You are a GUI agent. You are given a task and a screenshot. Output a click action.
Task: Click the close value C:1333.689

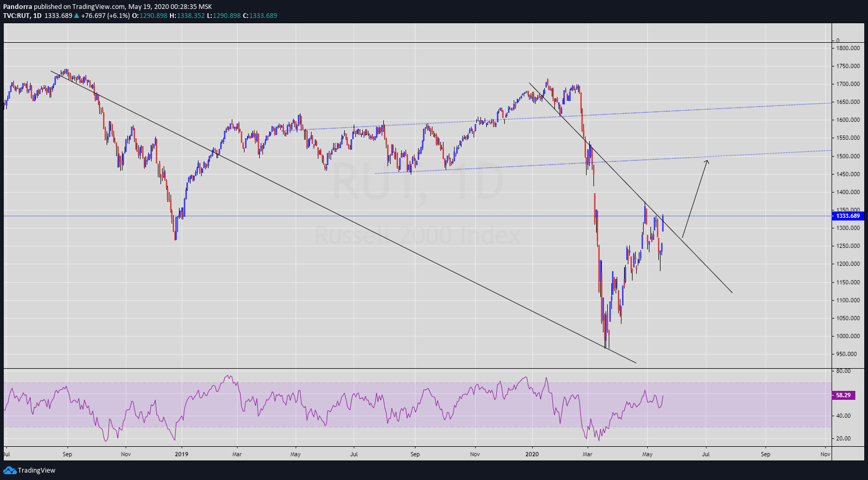(260, 16)
